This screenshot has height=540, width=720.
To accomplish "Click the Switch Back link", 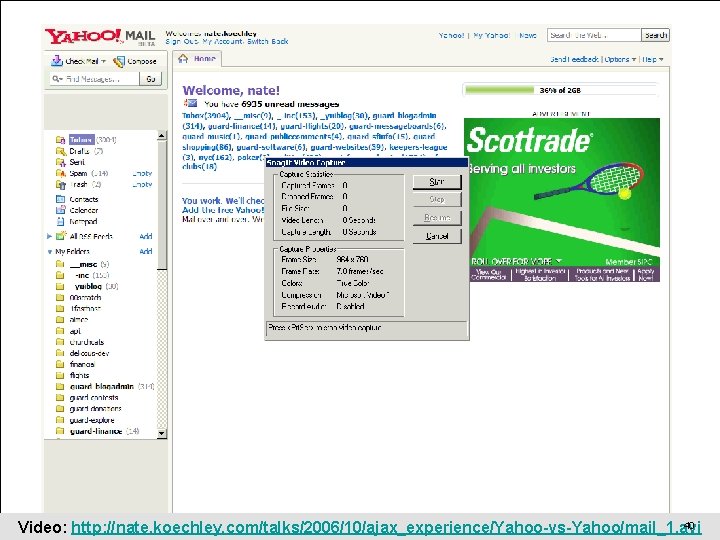I will click(x=268, y=41).
